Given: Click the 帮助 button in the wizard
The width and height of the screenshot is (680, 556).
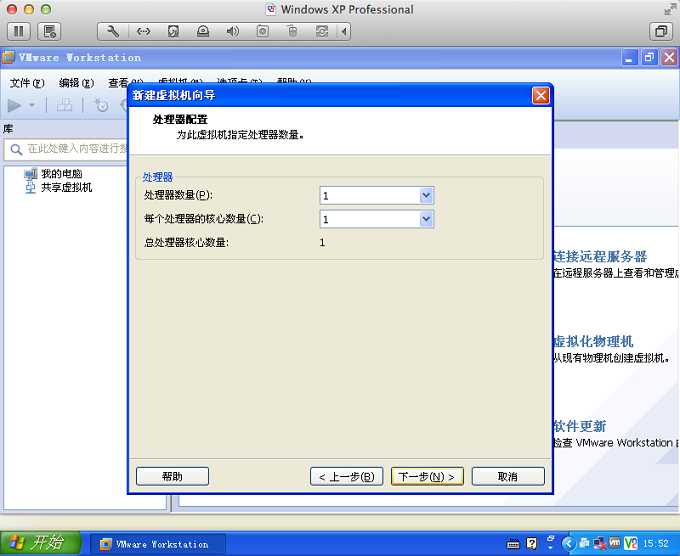Looking at the screenshot, I should click(x=172, y=477).
